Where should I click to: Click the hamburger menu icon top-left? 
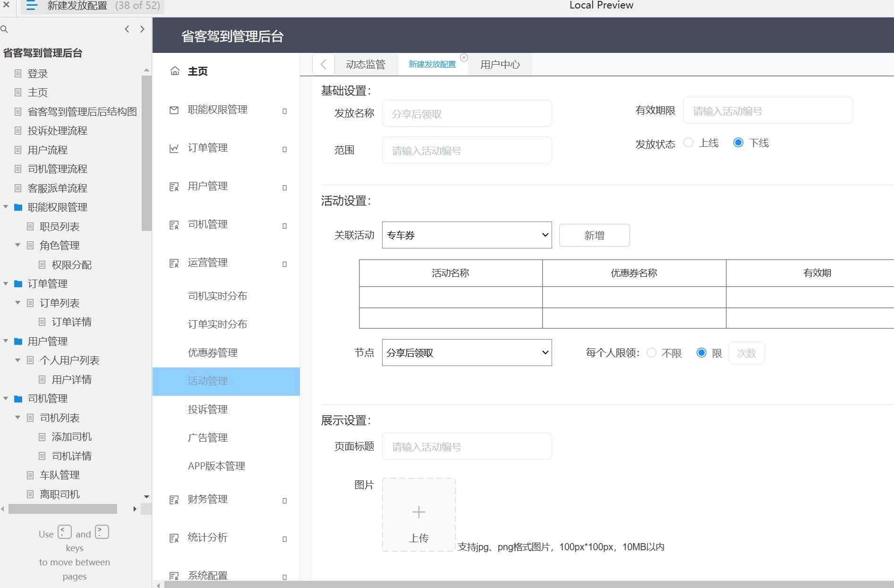[x=31, y=6]
